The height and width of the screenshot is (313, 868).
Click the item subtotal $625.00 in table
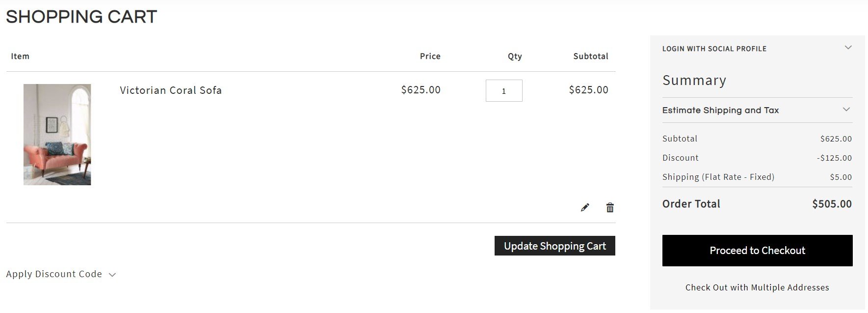tap(588, 90)
